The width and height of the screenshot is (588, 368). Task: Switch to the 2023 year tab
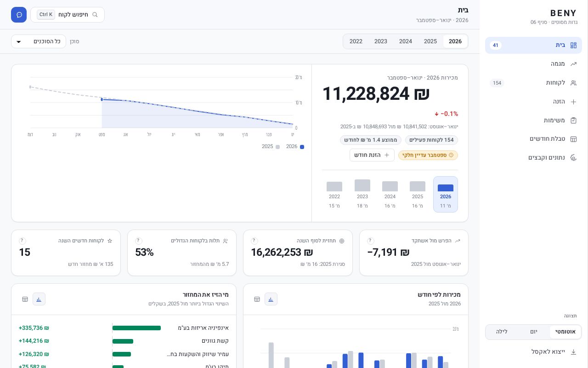[381, 41]
